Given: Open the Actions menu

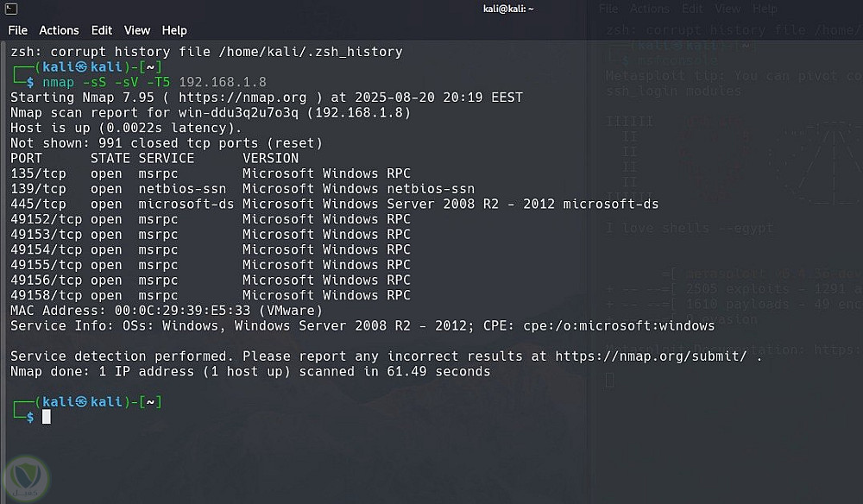Looking at the screenshot, I should pyautogui.click(x=59, y=30).
